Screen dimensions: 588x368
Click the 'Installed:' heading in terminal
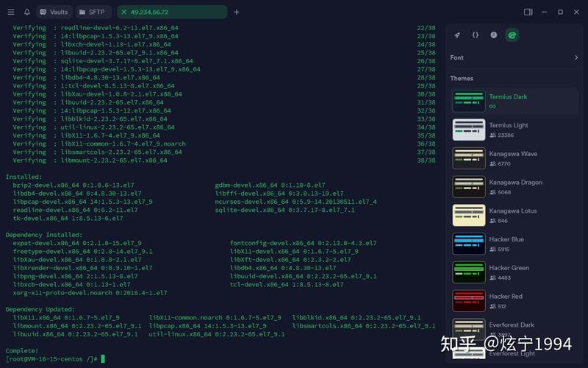pyautogui.click(x=24, y=177)
